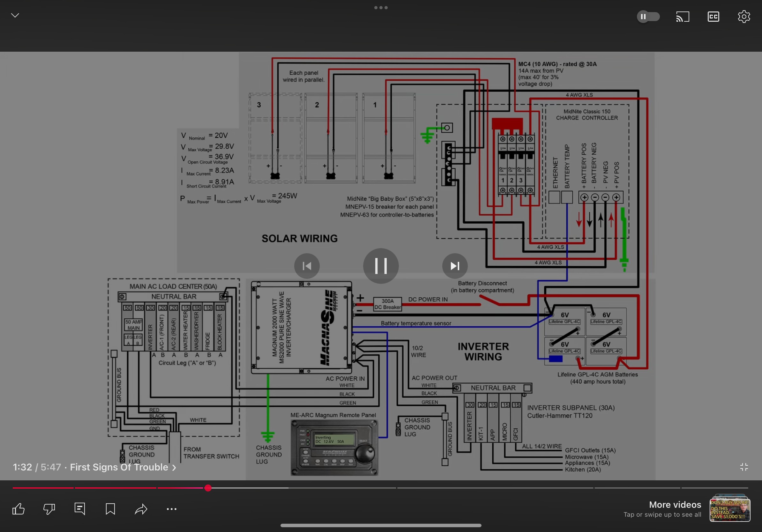This screenshot has height=532, width=762.
Task: Cast the video to a device
Action: coord(683,17)
